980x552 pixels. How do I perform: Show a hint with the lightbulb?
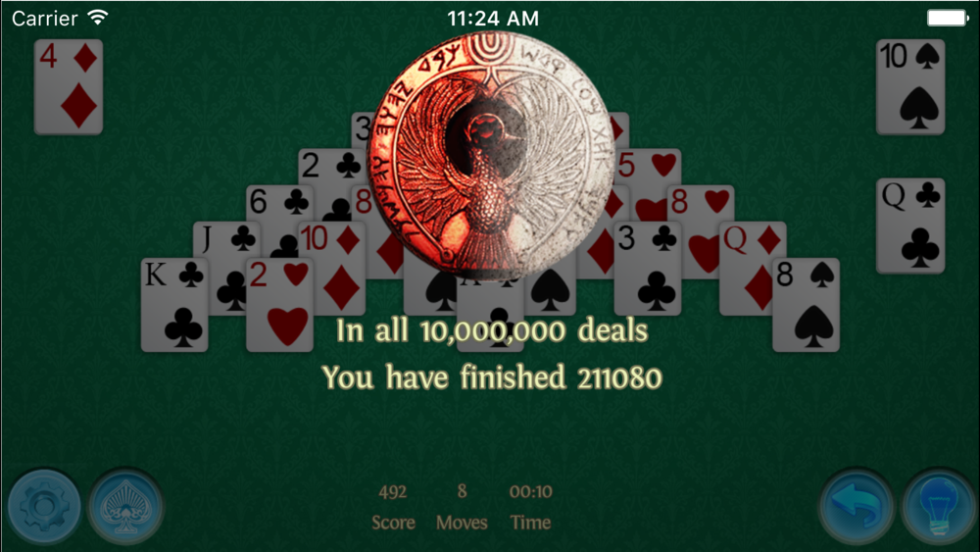938,506
